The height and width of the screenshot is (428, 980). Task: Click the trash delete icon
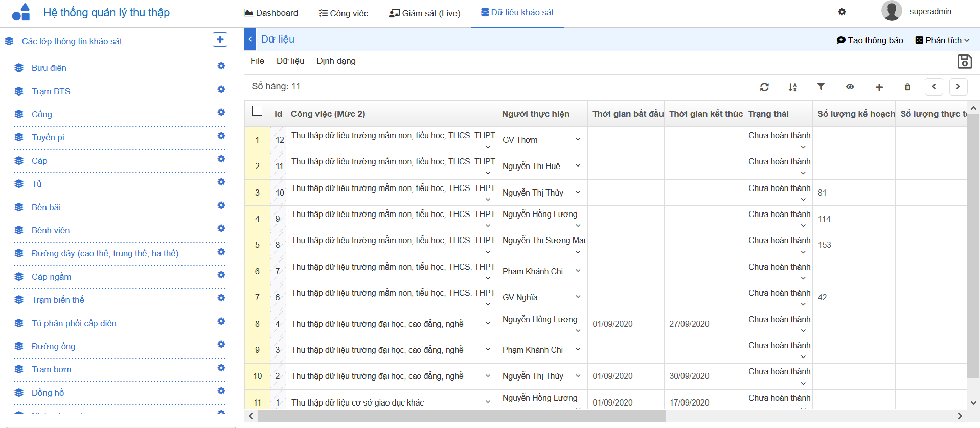pyautogui.click(x=907, y=87)
